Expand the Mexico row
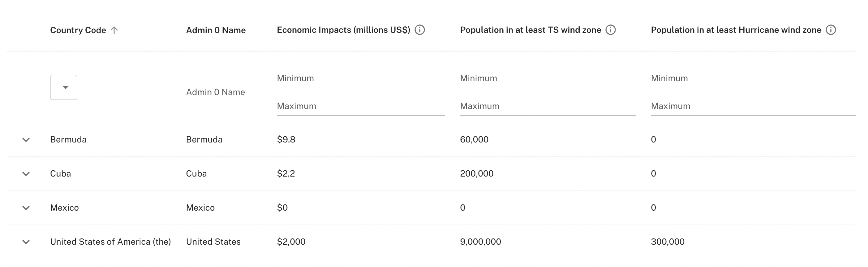This screenshot has height=267, width=868. 26,208
